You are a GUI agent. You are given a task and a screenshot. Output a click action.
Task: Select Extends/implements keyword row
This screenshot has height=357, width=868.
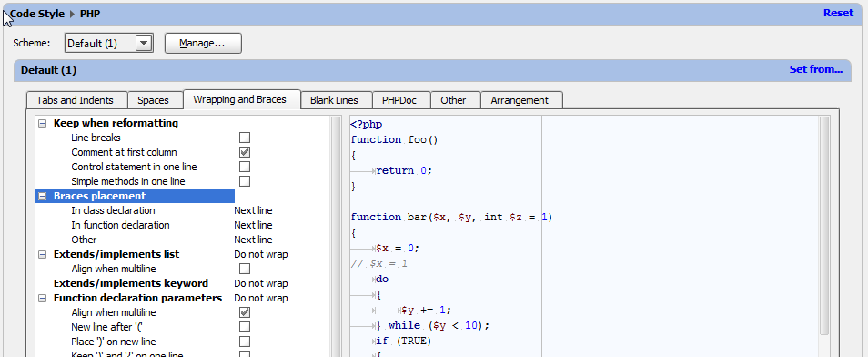coord(131,283)
